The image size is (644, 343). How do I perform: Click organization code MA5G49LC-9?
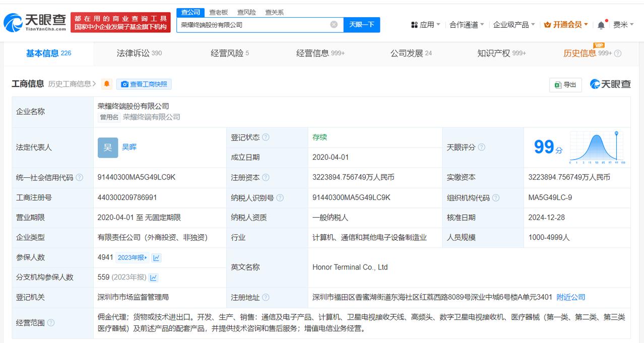[550, 197]
